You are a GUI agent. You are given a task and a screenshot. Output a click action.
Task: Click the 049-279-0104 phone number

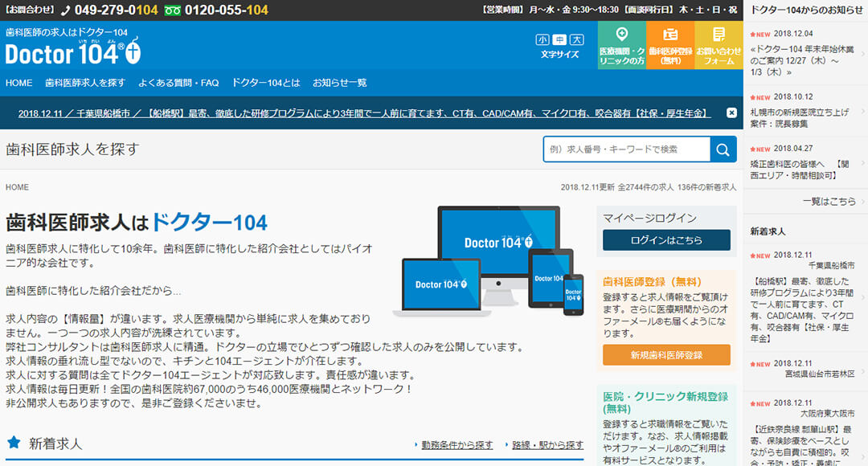pyautogui.click(x=116, y=10)
